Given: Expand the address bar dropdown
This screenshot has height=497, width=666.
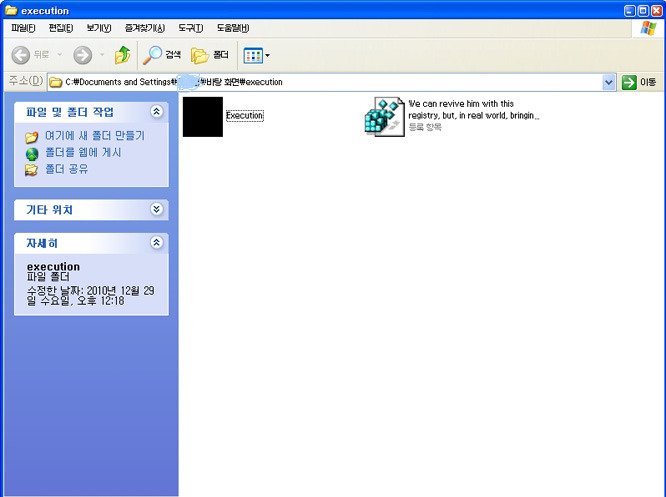Looking at the screenshot, I should (609, 82).
